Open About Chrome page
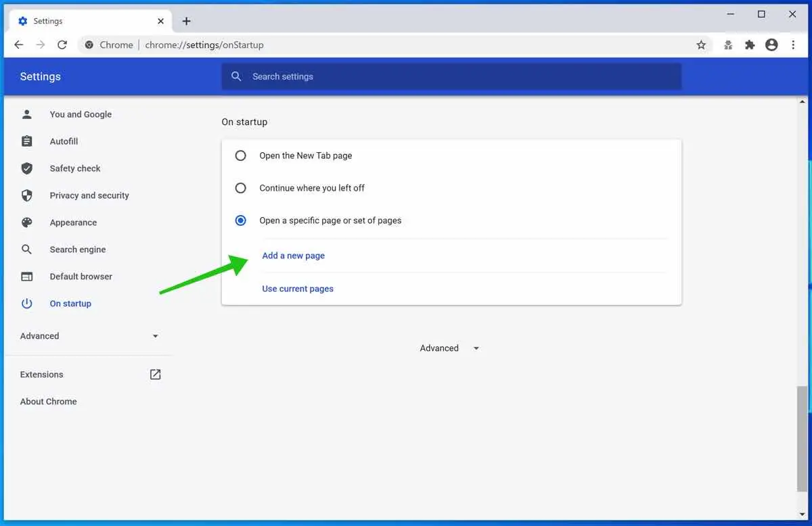 48,402
